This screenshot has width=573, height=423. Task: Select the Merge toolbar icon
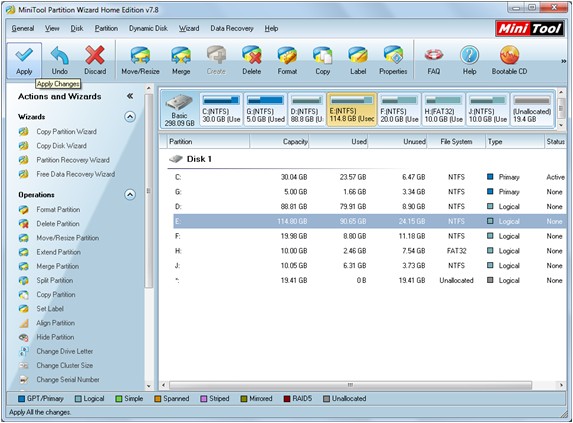click(x=181, y=61)
